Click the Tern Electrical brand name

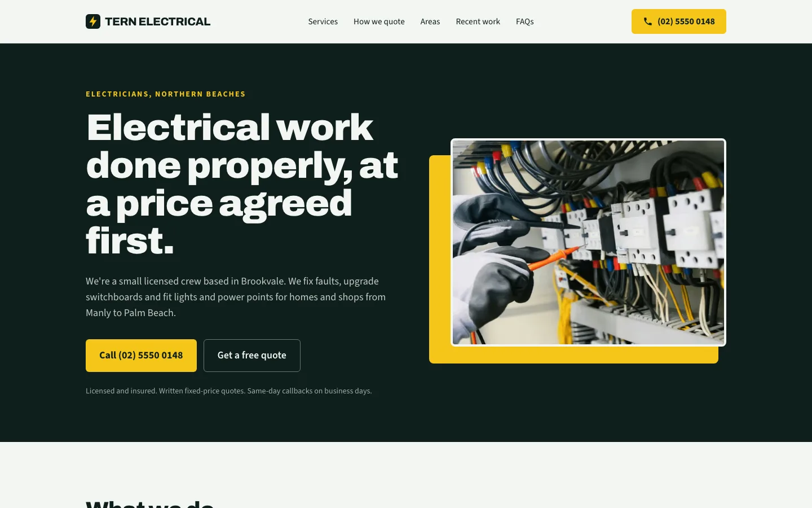coord(158,21)
